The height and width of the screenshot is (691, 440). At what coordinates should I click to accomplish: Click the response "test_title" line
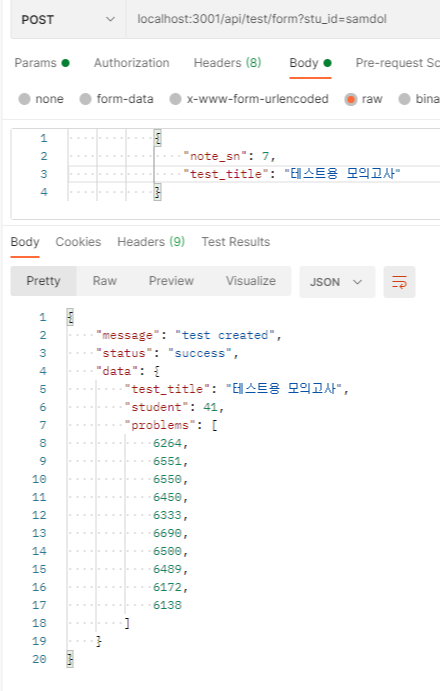pyautogui.click(x=237, y=389)
